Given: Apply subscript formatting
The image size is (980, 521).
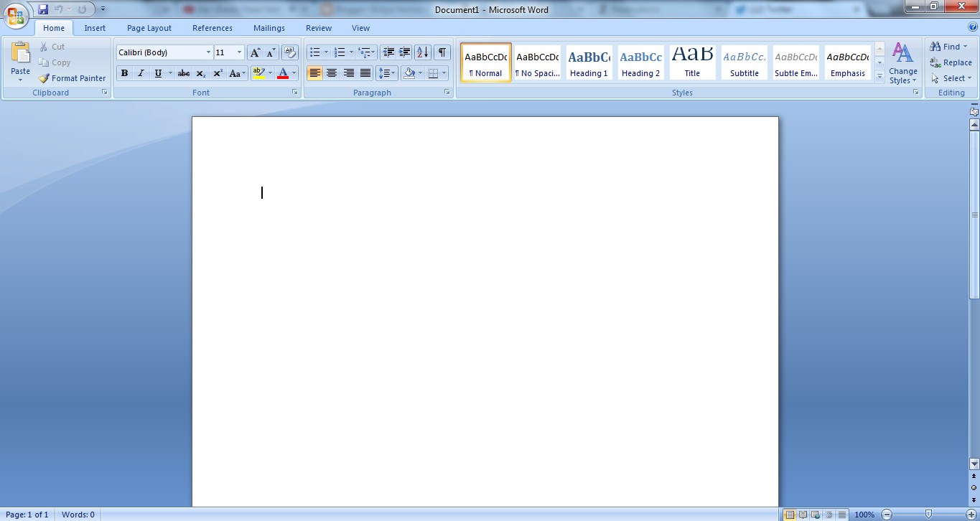Looking at the screenshot, I should (200, 72).
